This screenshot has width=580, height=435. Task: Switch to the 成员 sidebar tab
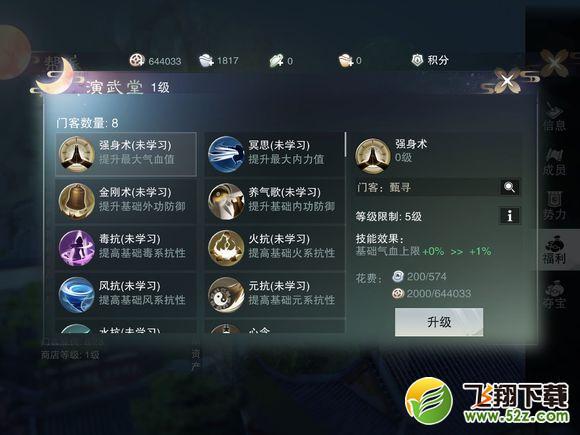coord(554,162)
